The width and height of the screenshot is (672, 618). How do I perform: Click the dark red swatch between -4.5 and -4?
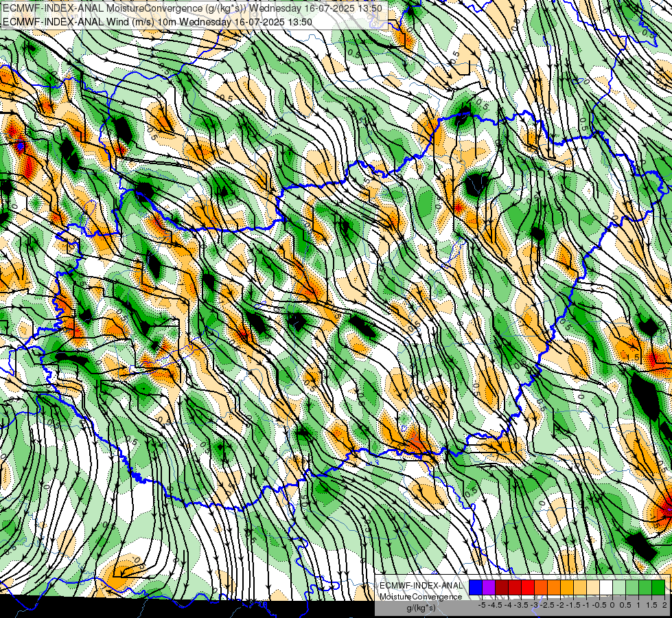point(502,587)
